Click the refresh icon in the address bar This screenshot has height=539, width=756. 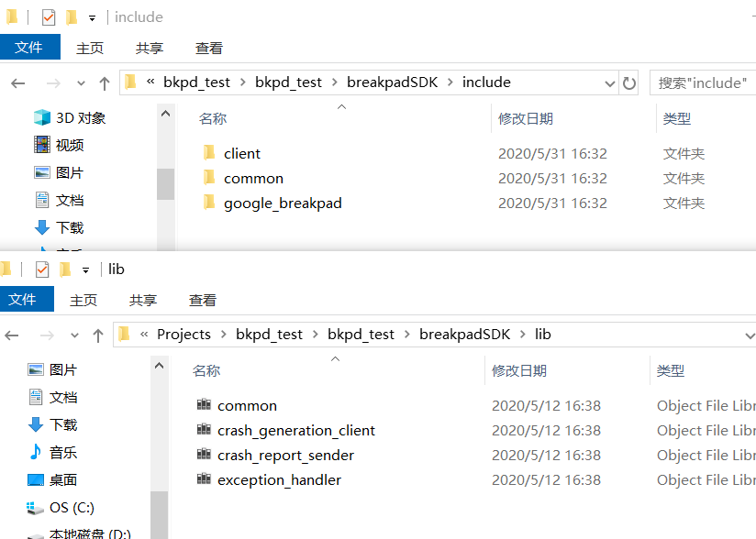point(628,82)
